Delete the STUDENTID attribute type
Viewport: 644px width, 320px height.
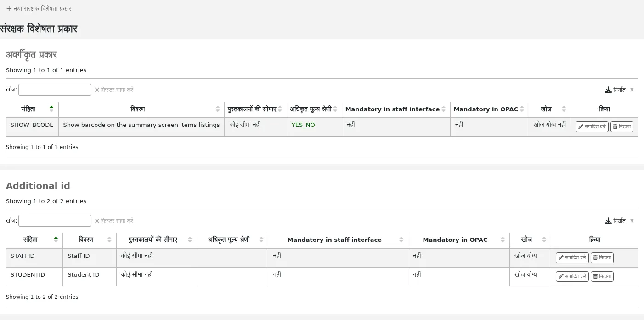click(602, 276)
